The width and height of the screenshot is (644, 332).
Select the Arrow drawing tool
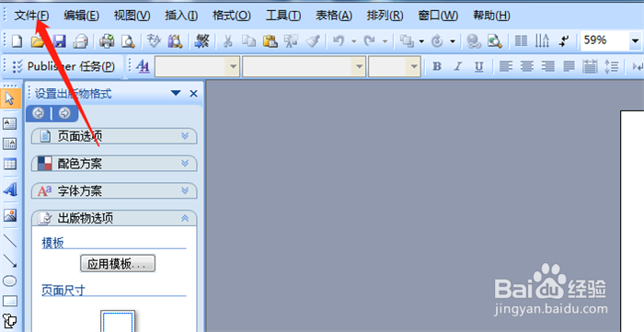[10, 261]
